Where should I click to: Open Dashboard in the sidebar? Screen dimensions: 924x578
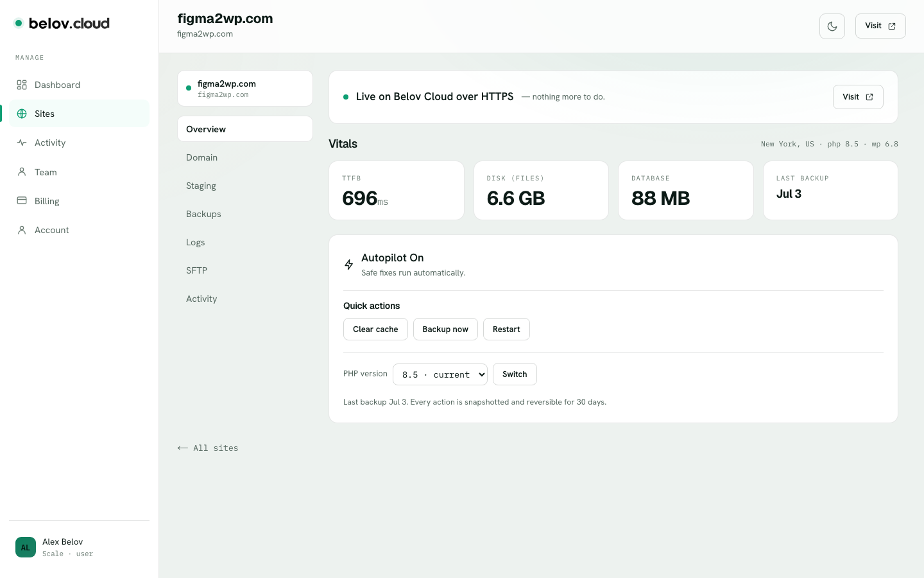pyautogui.click(x=79, y=85)
